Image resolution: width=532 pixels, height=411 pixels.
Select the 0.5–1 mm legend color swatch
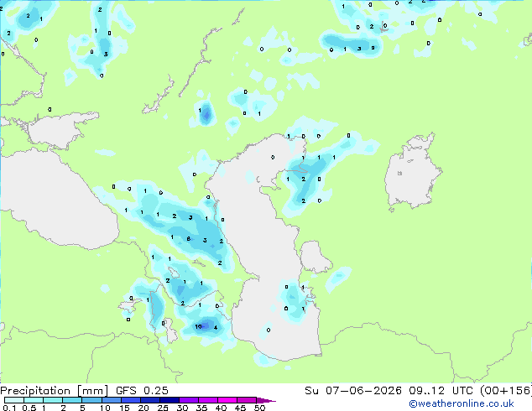[x=34, y=400]
